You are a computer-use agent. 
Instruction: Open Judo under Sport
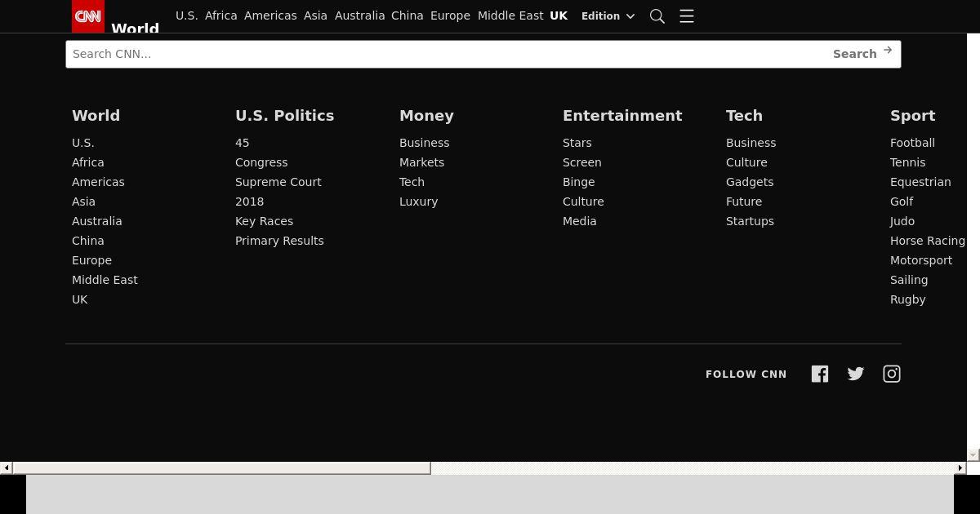point(902,221)
